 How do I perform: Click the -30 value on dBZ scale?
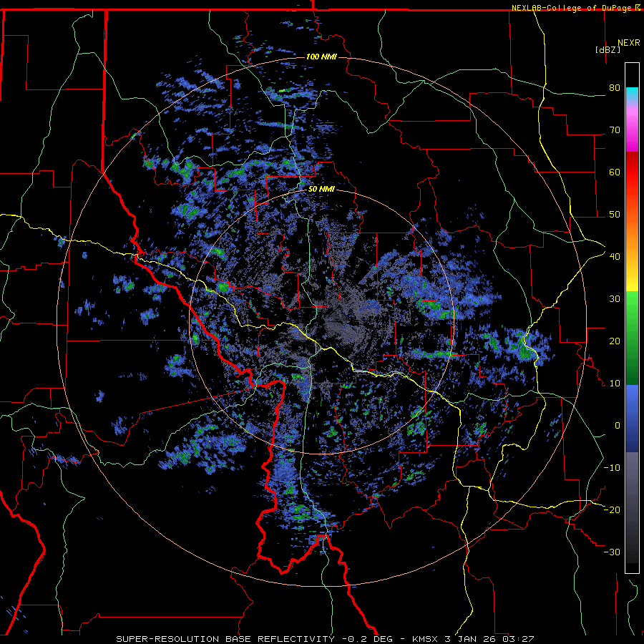(x=612, y=552)
